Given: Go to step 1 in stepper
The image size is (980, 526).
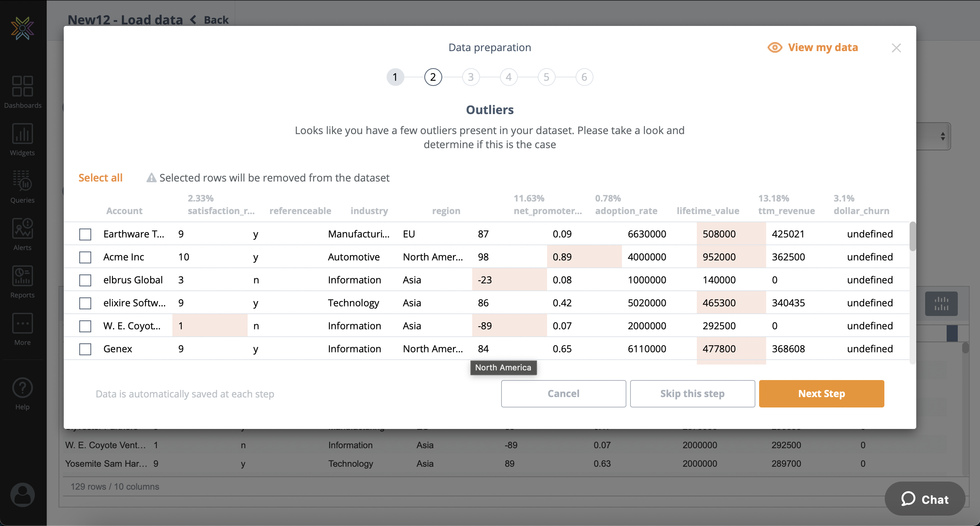Looking at the screenshot, I should [x=395, y=77].
